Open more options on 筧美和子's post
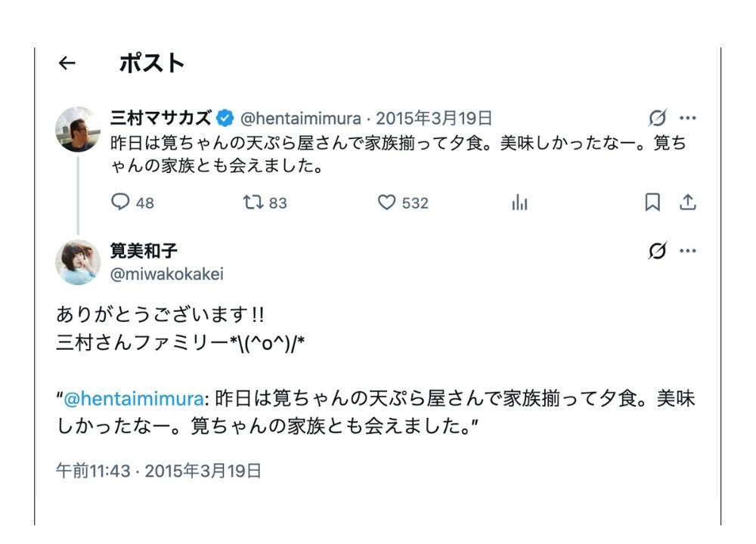The height and width of the screenshot is (544, 756). click(687, 252)
